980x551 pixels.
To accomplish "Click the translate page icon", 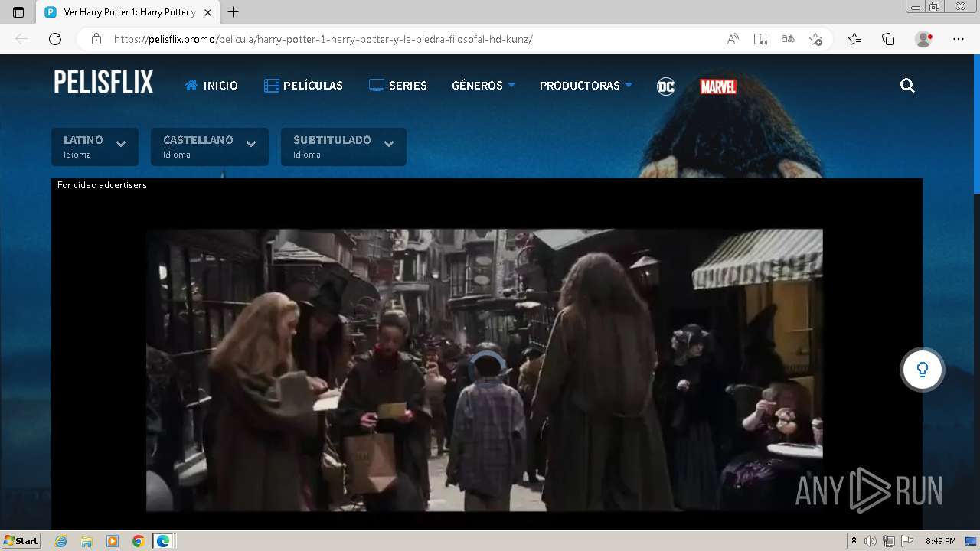I will point(787,39).
